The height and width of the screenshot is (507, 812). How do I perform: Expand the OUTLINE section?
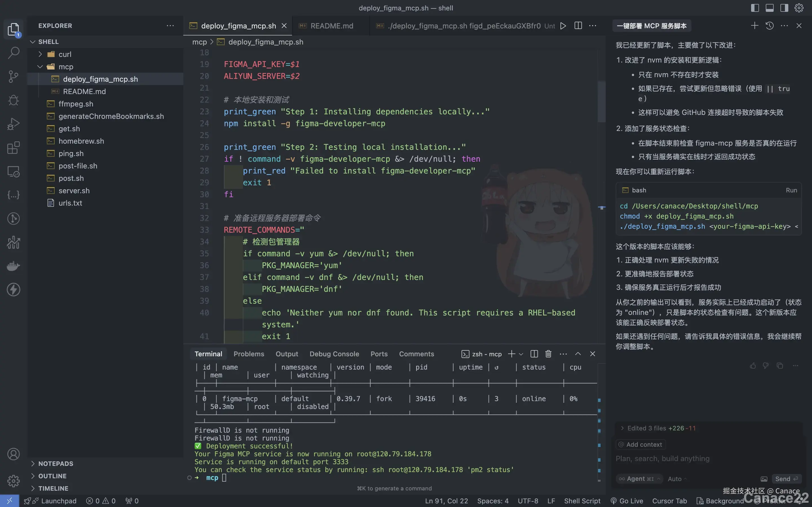click(x=52, y=476)
